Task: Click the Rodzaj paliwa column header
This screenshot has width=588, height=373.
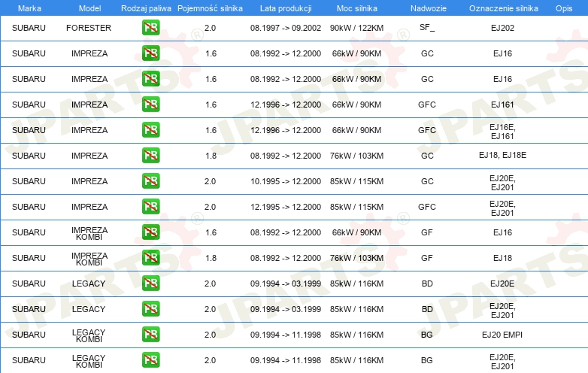Action: (146, 8)
